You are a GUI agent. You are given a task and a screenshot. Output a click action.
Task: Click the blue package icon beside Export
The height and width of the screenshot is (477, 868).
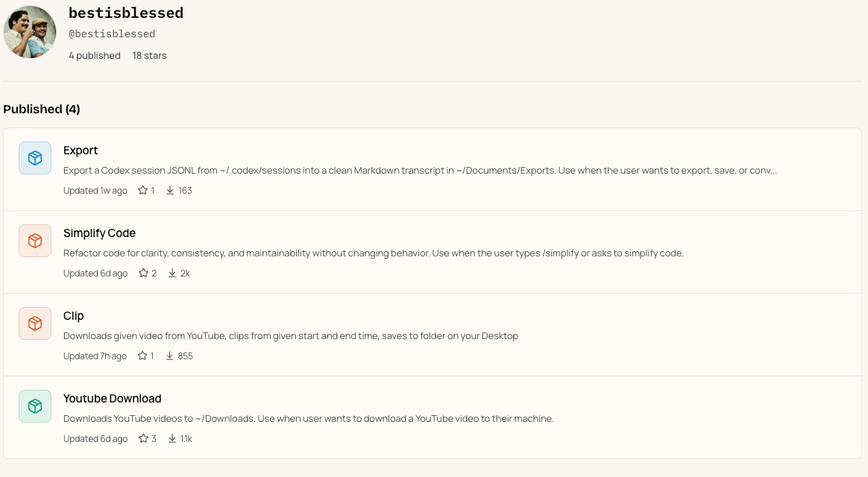35,158
